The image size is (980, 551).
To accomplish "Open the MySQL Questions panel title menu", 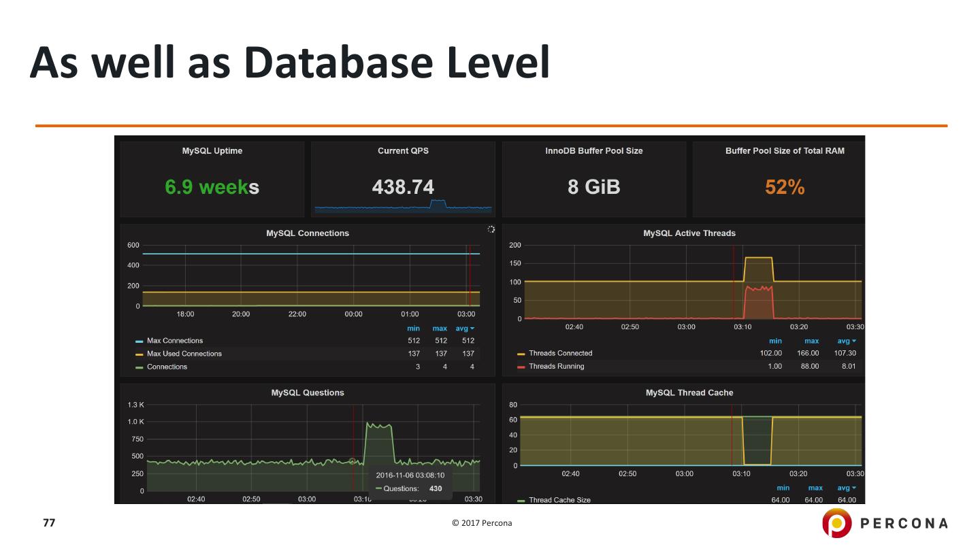I will pyautogui.click(x=307, y=393).
